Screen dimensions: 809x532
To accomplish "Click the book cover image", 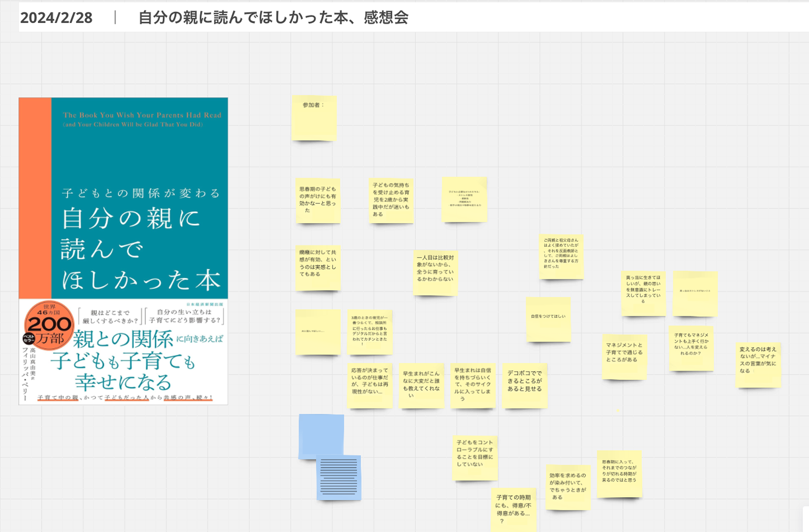I will click(123, 251).
